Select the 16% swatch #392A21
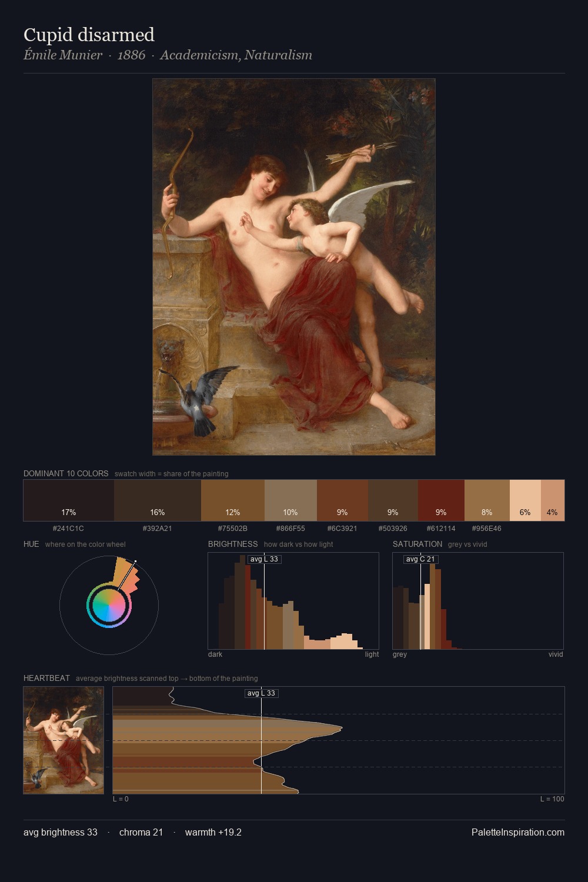Viewport: 588px width, 882px height. 158,500
